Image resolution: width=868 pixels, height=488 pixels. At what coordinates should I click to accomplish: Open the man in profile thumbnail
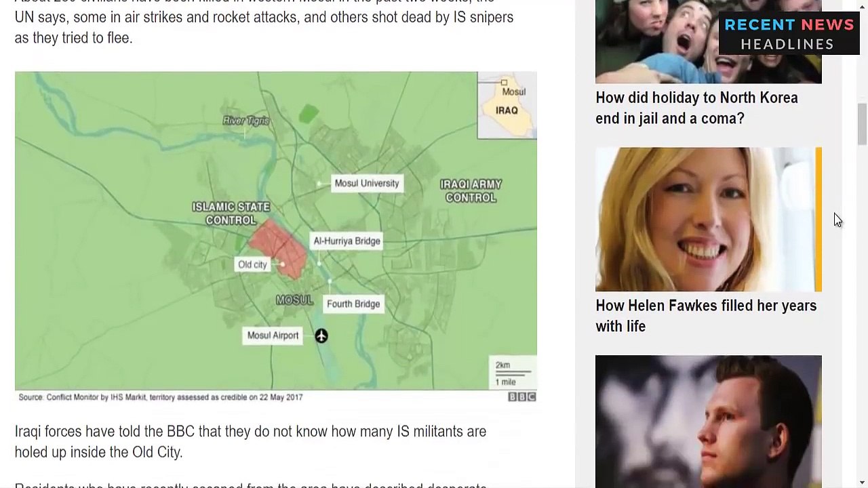tap(708, 422)
